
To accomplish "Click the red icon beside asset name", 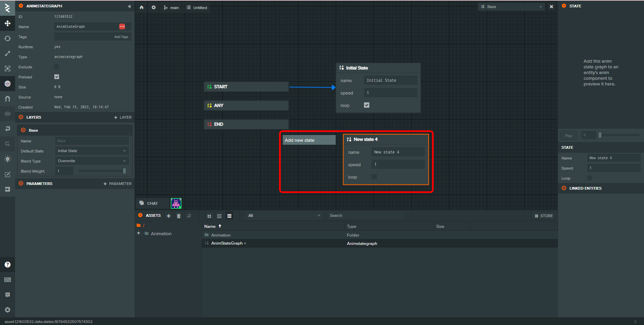I will coord(122,26).
